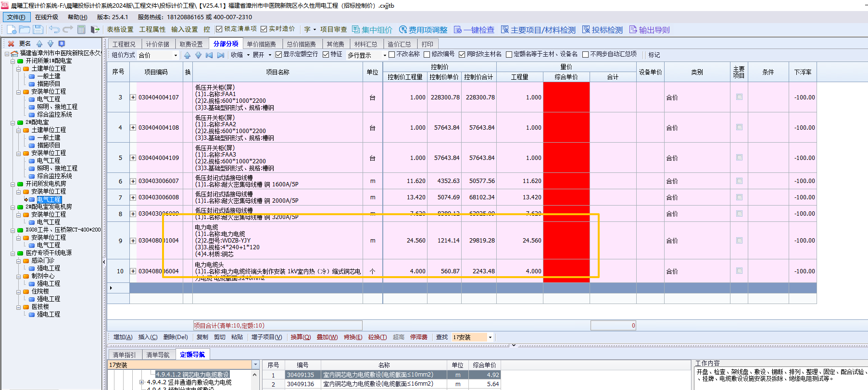Open 文件 menu
Image resolution: width=868 pixels, height=390 pixels.
click(16, 17)
